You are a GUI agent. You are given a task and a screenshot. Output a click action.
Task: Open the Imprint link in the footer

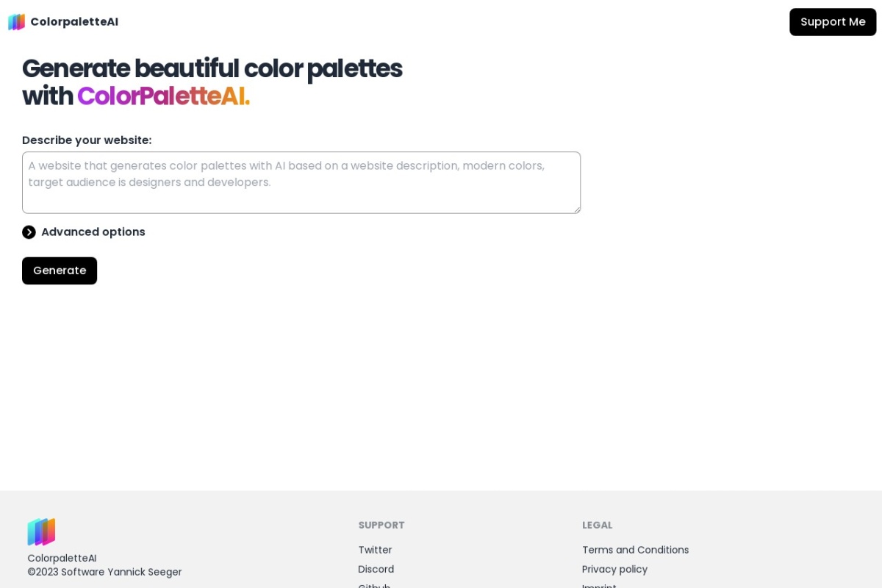tap(599, 585)
